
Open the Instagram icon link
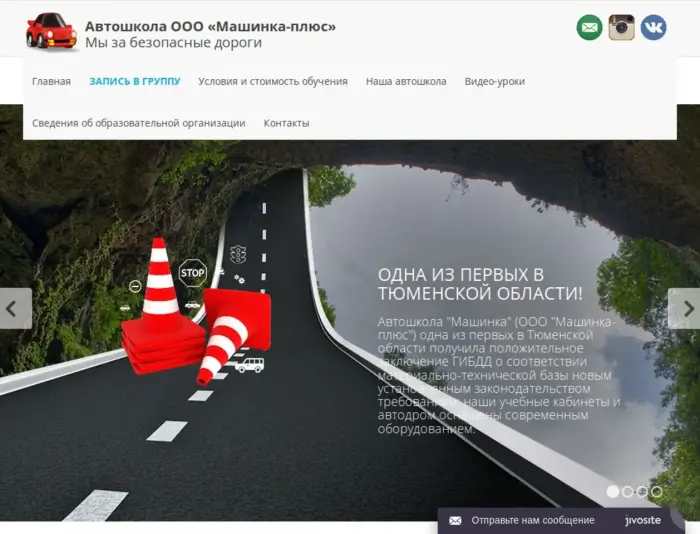[622, 28]
